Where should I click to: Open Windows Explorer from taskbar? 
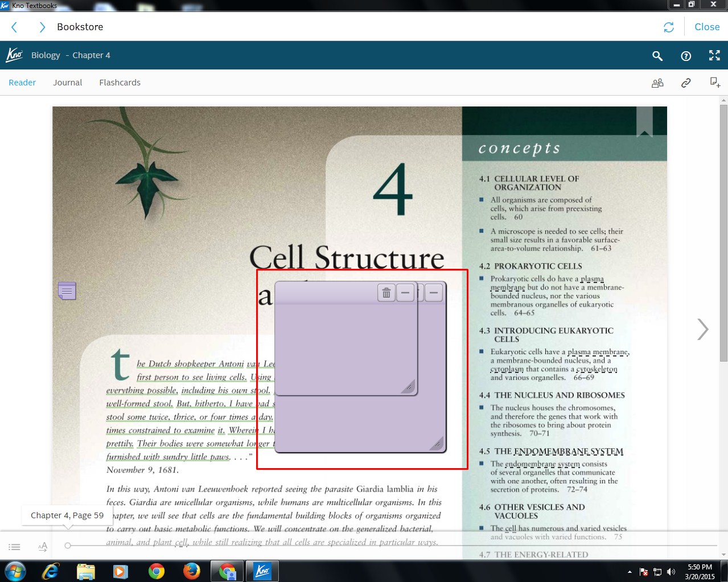tap(86, 571)
